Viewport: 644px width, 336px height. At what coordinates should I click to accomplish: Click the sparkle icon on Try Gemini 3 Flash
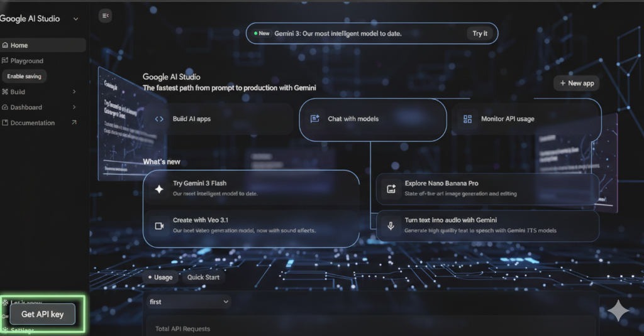pyautogui.click(x=159, y=188)
